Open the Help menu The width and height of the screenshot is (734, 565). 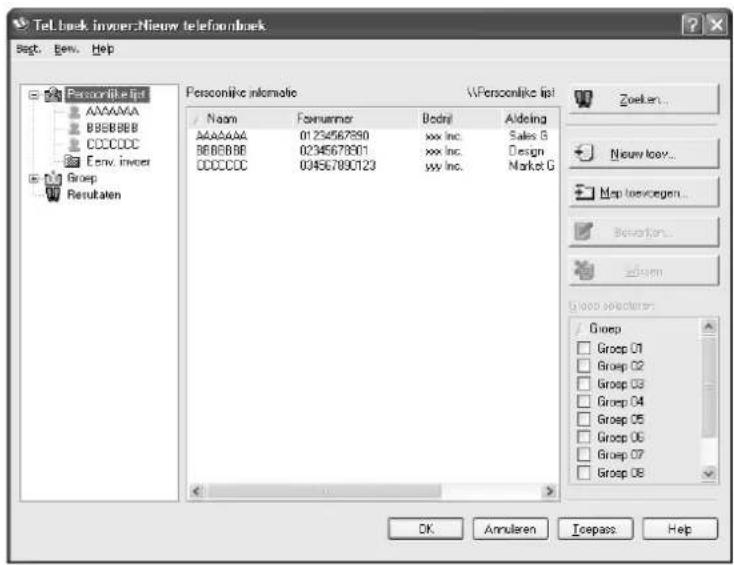(103, 49)
